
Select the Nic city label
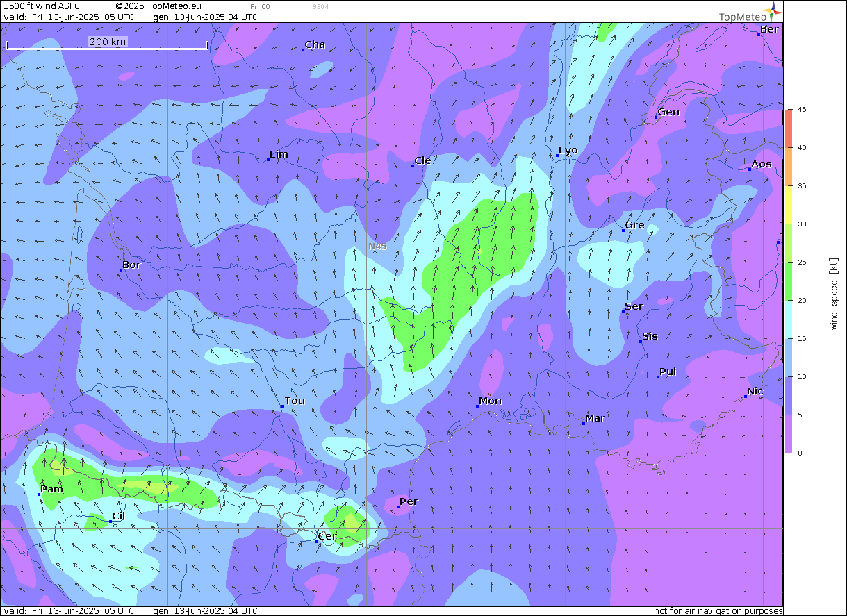click(x=755, y=391)
